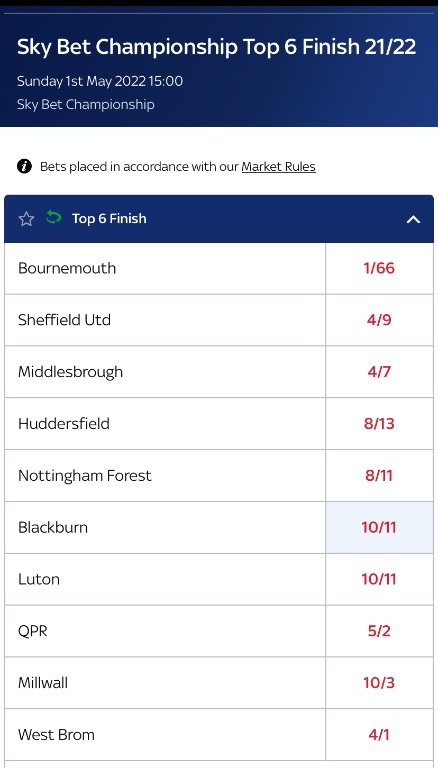Select Millwall odds 10/3
The image size is (438, 768).
tap(379, 684)
